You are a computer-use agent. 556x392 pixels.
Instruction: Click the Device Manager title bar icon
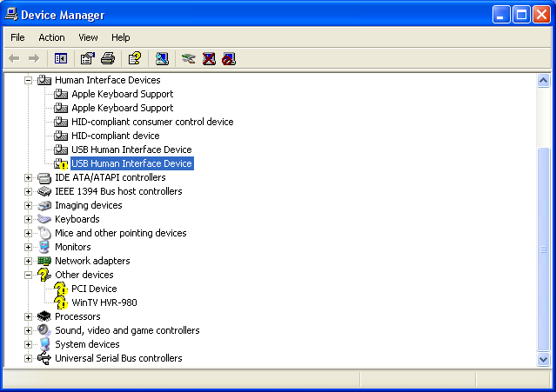tap(11, 15)
